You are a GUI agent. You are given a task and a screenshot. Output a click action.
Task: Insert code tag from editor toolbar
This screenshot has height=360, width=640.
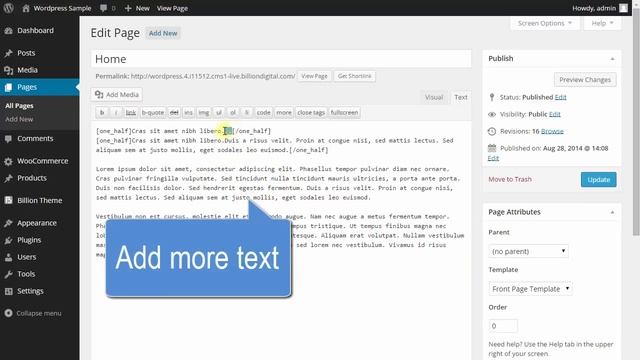(x=263, y=112)
